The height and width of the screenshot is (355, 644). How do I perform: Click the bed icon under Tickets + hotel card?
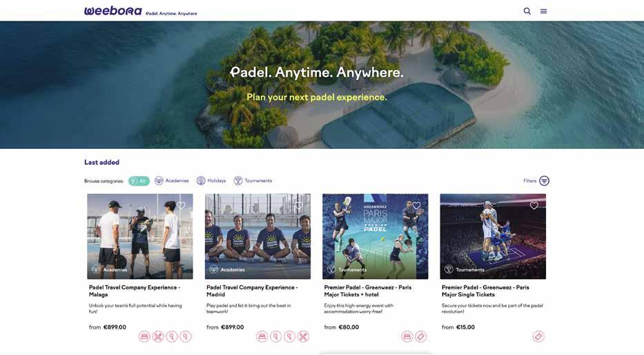coord(407,336)
